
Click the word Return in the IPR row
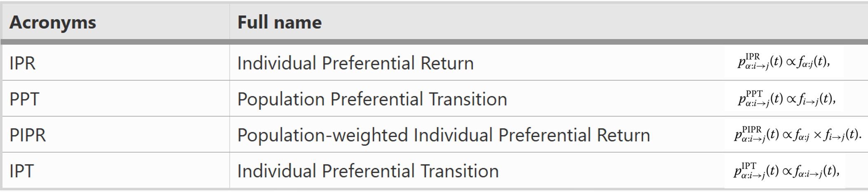click(x=447, y=63)
